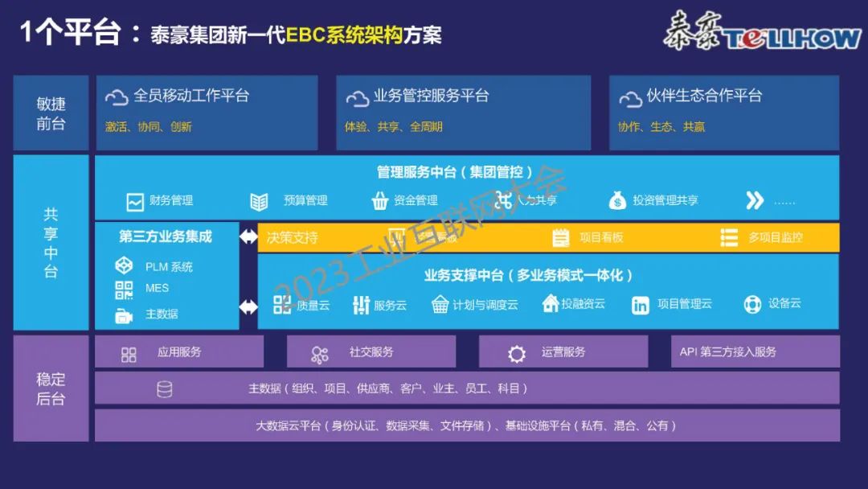Click the upper double-headed arrow by 决策支持
868x489 pixels.
point(249,237)
